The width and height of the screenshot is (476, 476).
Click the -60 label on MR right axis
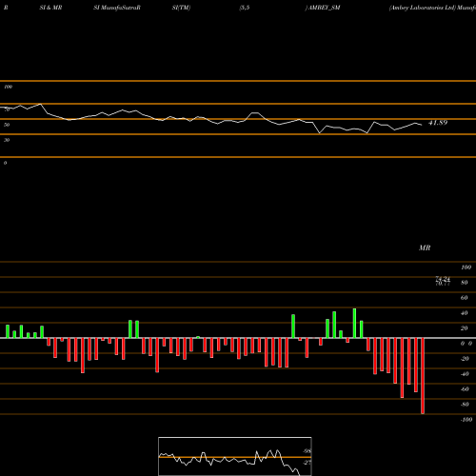click(x=465, y=389)
